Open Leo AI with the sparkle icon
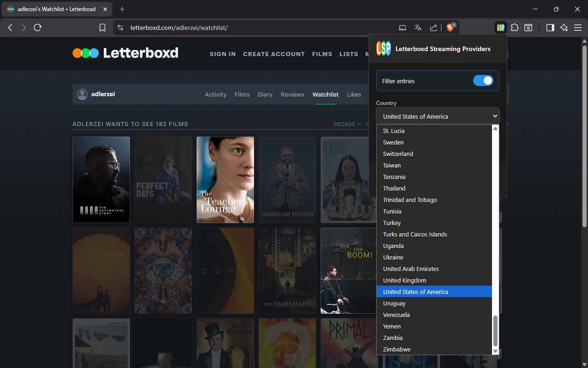588x368 pixels. 564,28
